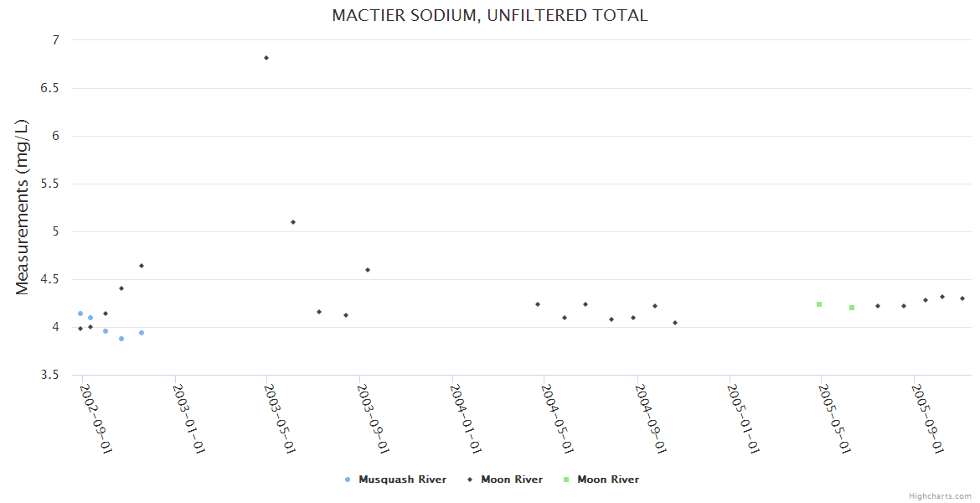Click the lowest blue Musquash River data point
The height and width of the screenshot is (503, 980).
click(x=121, y=339)
